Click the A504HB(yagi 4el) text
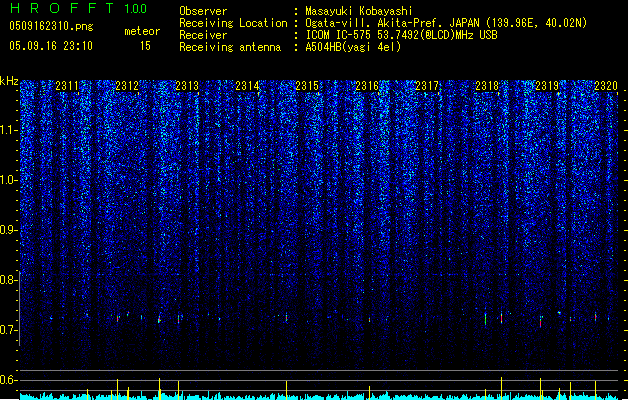This screenshot has height=400, width=629. pos(353,47)
